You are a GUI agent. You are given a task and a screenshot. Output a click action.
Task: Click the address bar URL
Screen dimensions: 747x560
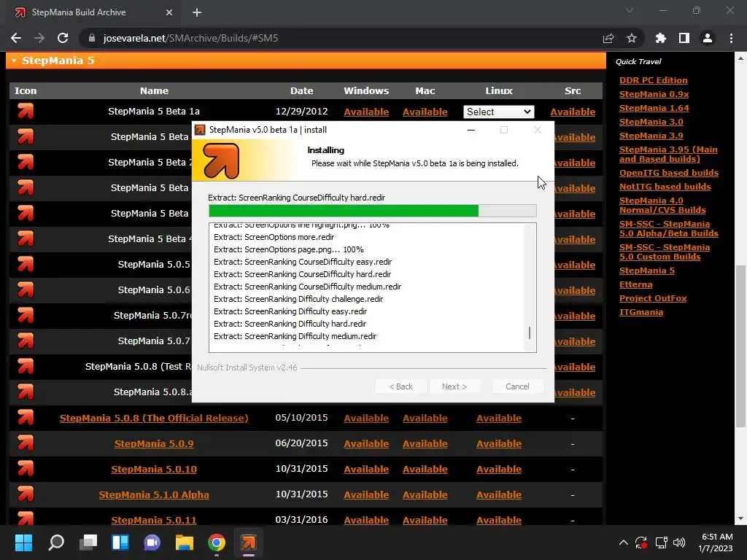(190, 38)
